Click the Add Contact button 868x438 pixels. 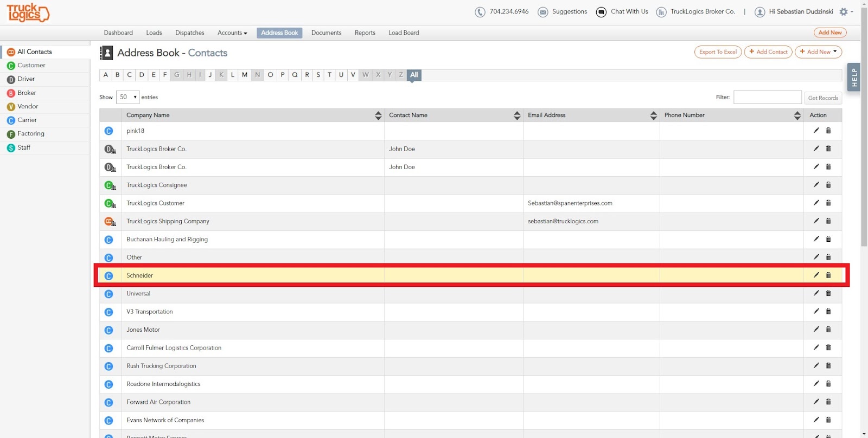(x=768, y=52)
